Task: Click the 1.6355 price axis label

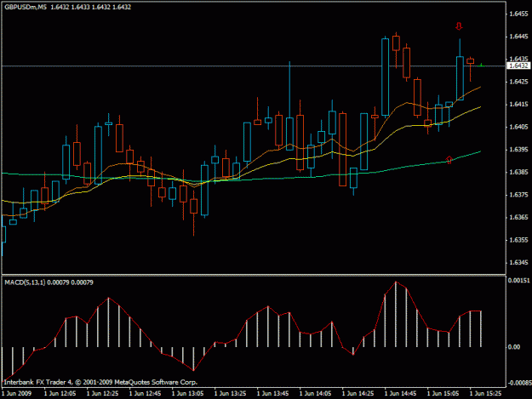Action: click(x=518, y=240)
